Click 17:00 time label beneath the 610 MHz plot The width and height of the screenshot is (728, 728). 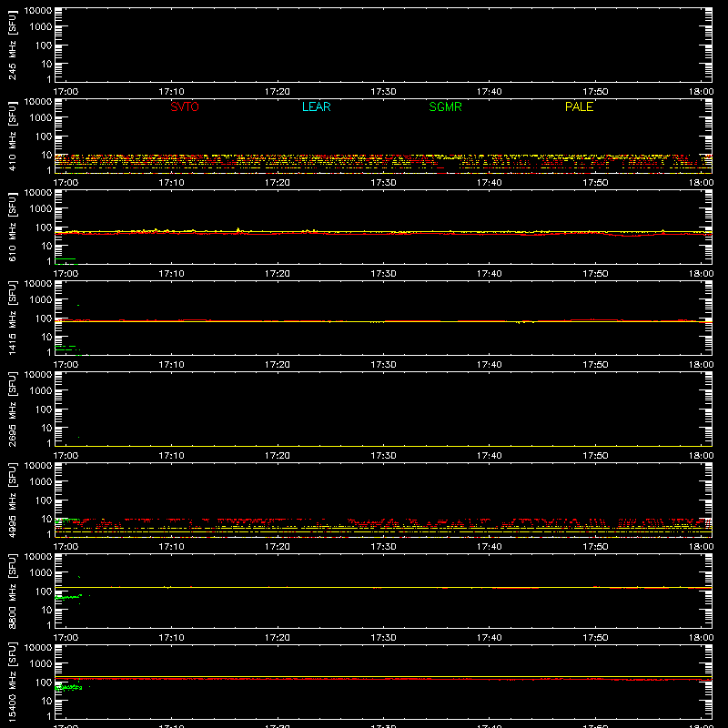click(x=66, y=274)
